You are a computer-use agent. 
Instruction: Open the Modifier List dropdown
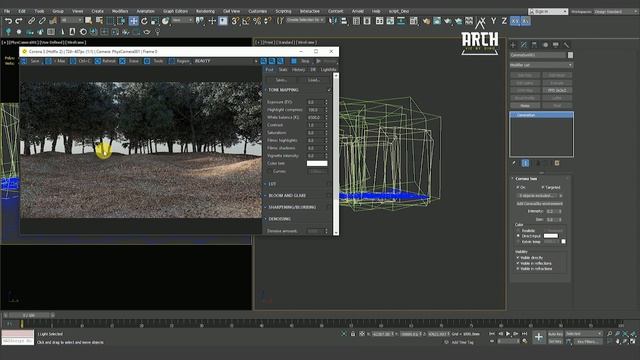[x=541, y=65]
